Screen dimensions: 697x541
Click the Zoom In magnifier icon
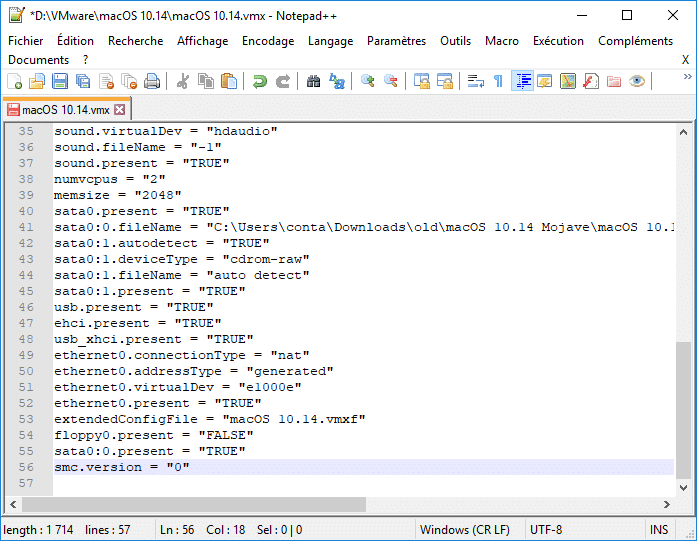368,81
